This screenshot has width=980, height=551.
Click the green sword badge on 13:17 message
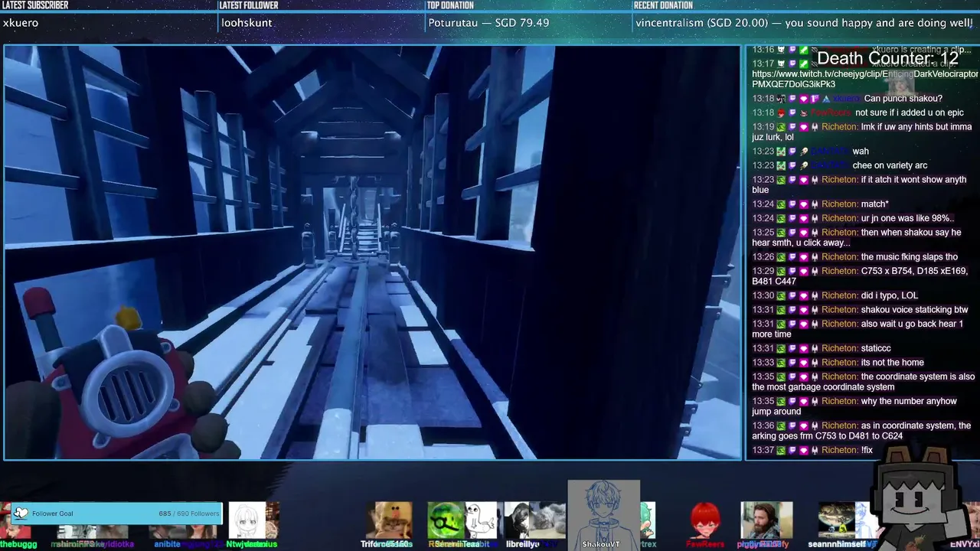tap(804, 64)
